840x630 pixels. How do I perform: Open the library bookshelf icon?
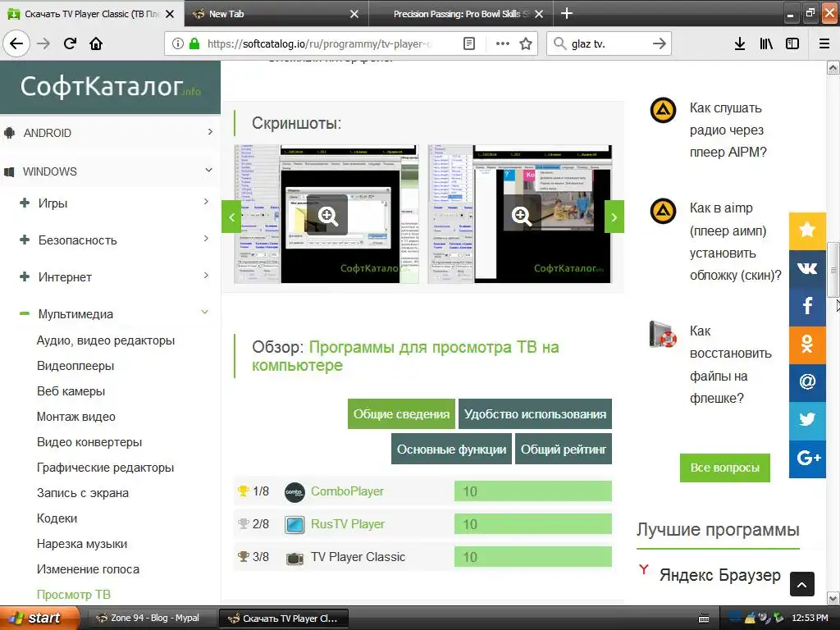766,43
